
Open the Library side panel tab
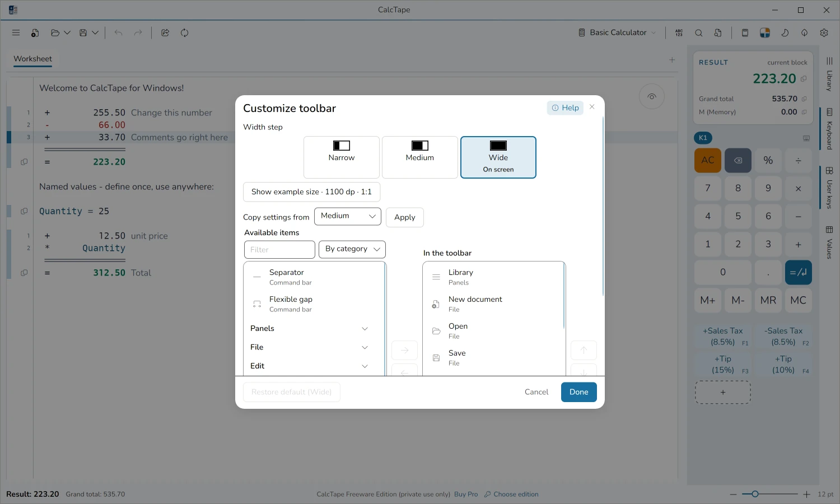pyautogui.click(x=829, y=74)
